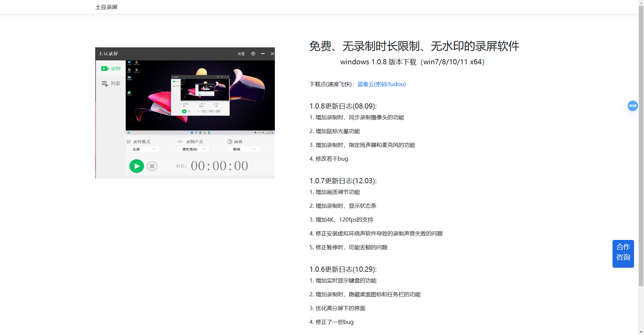Click the 土豆录屏 title inside app preview
The height and width of the screenshot is (335, 644).
(x=108, y=54)
